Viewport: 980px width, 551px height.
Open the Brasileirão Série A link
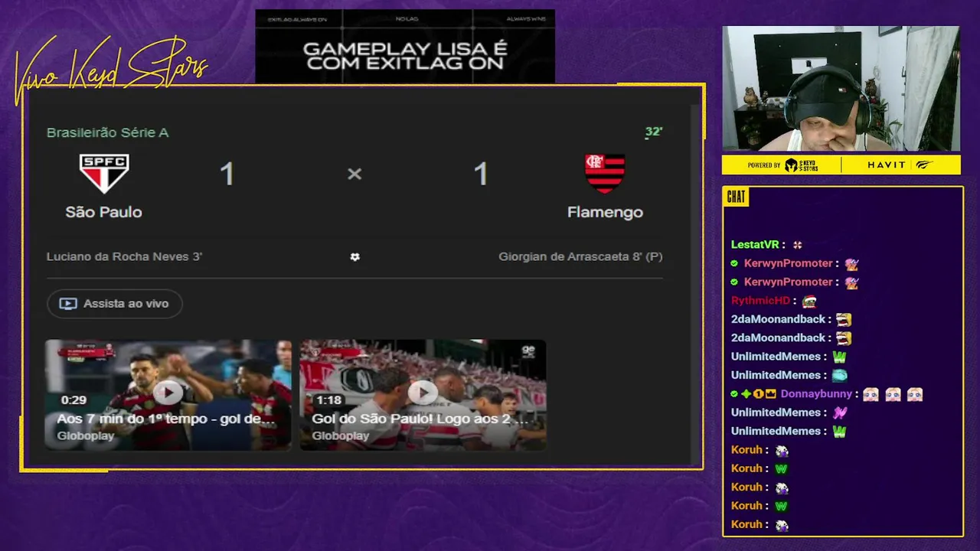pyautogui.click(x=107, y=132)
